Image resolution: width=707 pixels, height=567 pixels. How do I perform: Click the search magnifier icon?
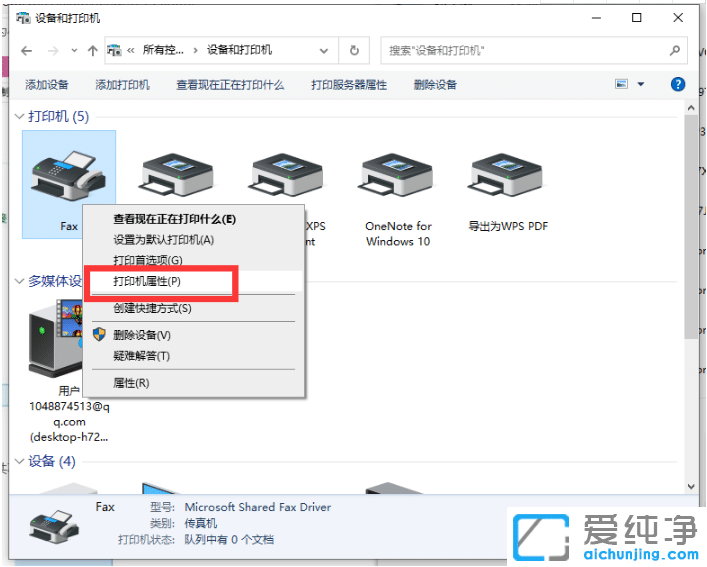[675, 50]
